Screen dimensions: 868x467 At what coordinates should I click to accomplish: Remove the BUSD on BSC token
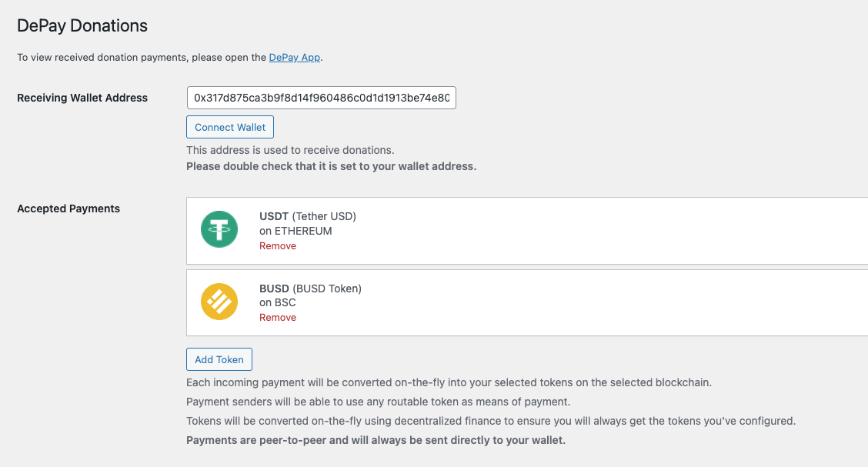point(278,318)
